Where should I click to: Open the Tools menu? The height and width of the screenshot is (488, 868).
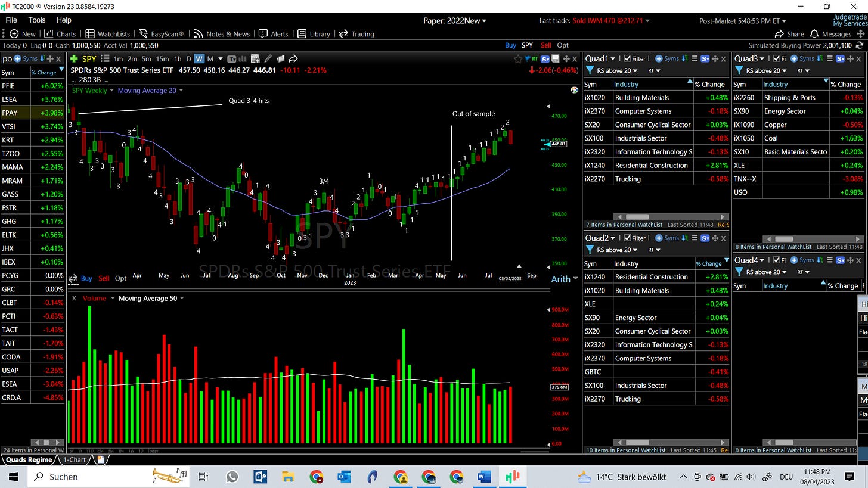click(36, 20)
